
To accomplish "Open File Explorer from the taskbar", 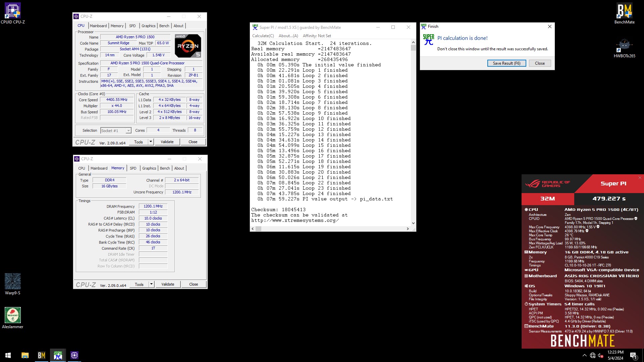I will (25, 355).
